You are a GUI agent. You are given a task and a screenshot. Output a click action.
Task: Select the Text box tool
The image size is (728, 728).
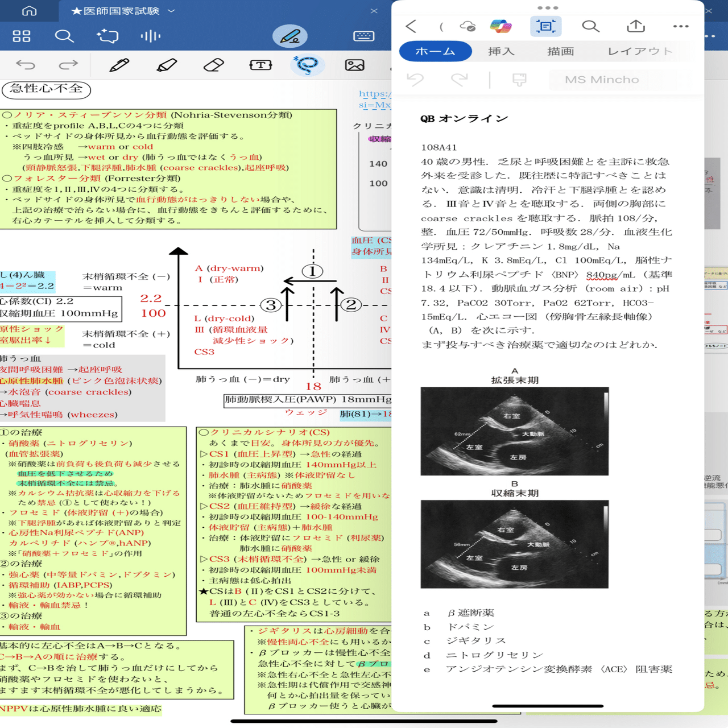coord(260,64)
